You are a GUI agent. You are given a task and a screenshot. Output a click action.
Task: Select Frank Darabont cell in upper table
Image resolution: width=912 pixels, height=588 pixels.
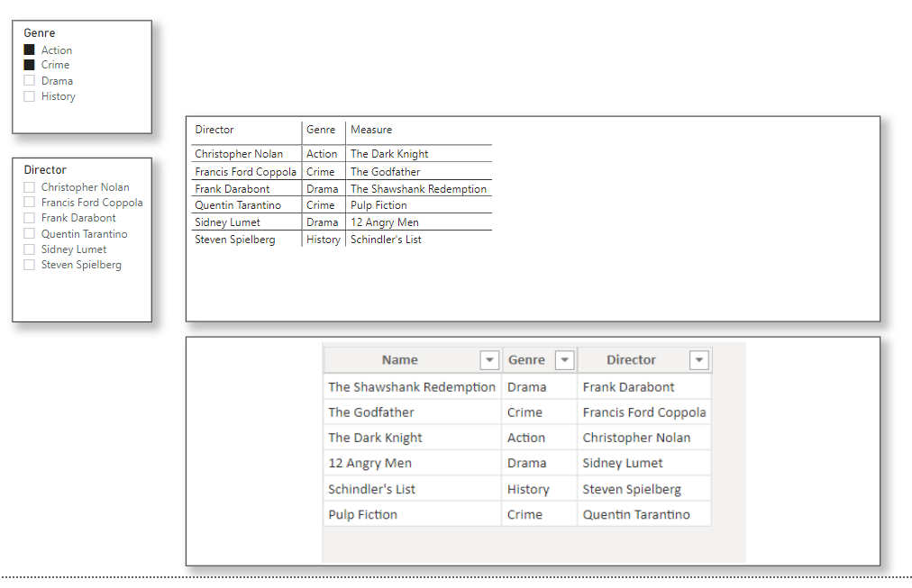pyautogui.click(x=233, y=189)
